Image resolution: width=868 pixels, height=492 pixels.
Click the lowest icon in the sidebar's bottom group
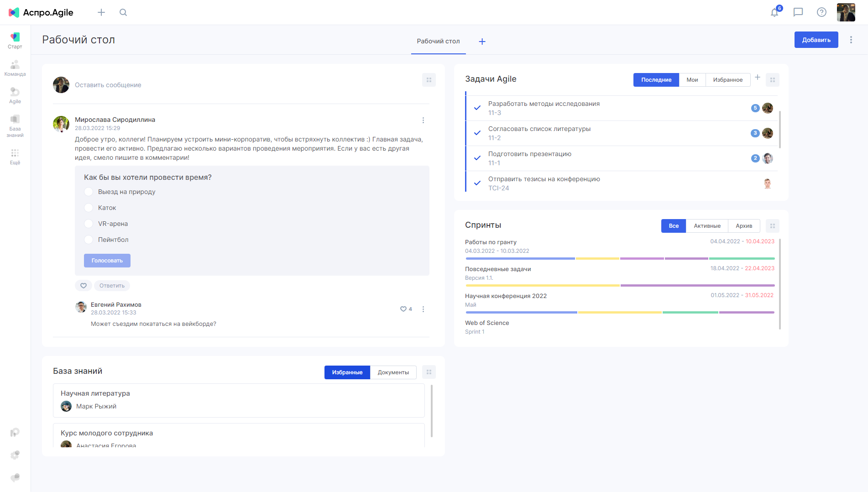click(x=15, y=477)
